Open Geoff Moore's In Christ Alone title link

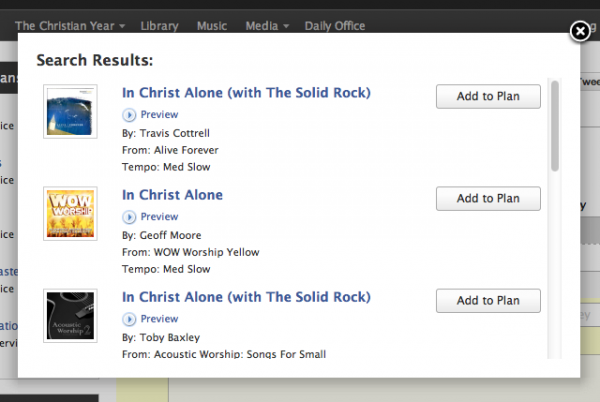click(172, 195)
